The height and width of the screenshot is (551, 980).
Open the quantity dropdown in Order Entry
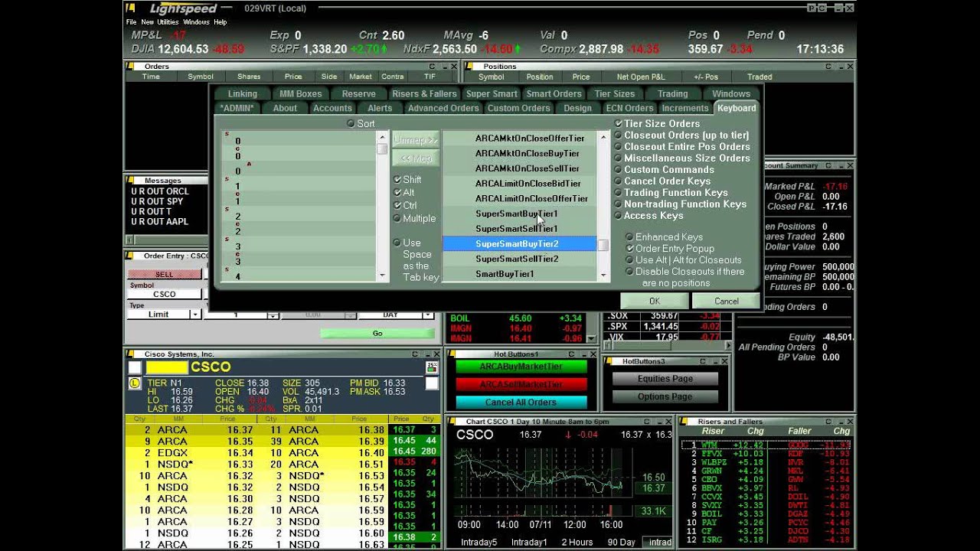(x=273, y=315)
